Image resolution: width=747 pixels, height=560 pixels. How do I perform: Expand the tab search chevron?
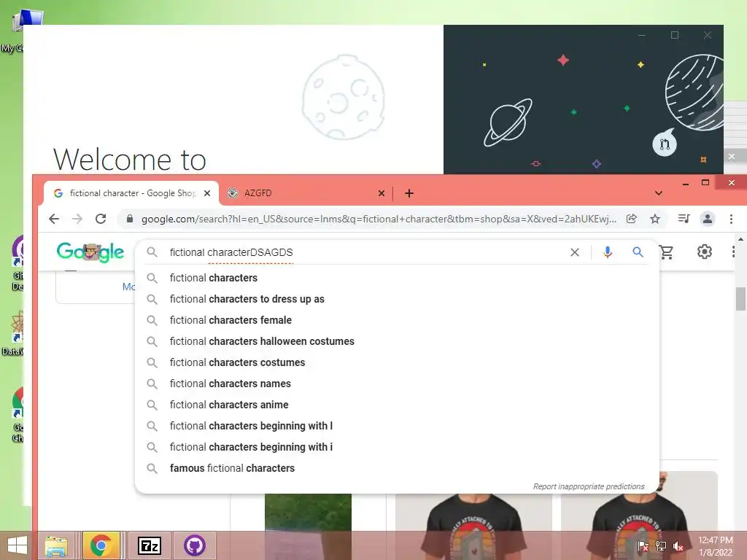[x=659, y=193]
